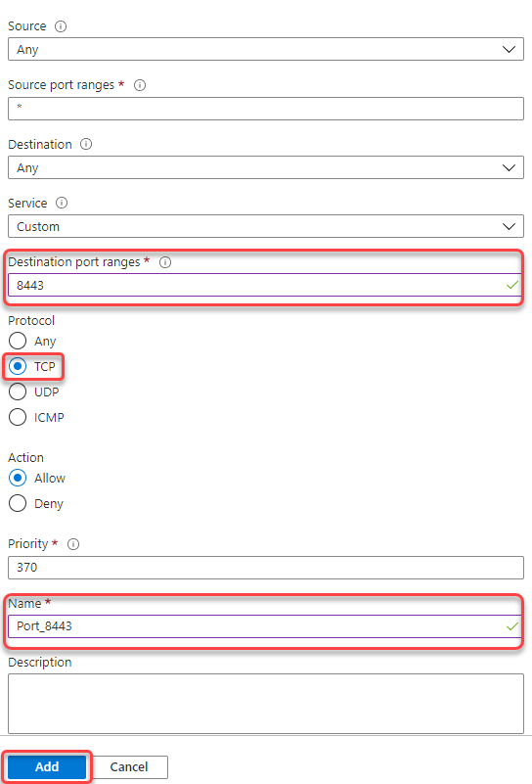Select the Any protocol radio button
This screenshot has height=784, width=532.
[x=18, y=341]
